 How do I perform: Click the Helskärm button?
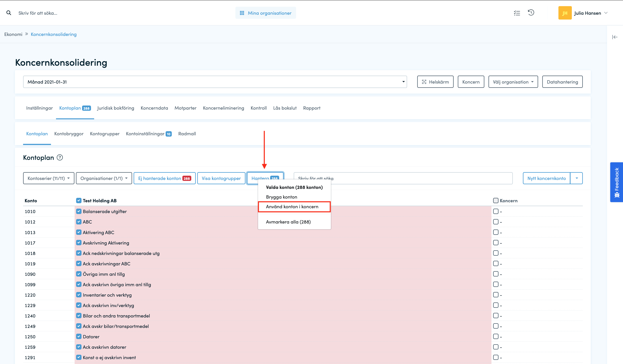click(435, 82)
